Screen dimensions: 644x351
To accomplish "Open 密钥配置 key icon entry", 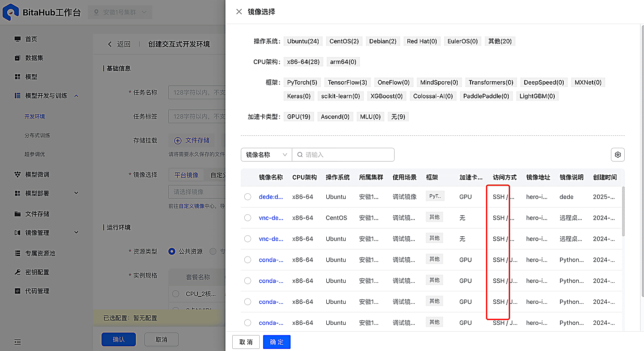I will click(x=18, y=272).
